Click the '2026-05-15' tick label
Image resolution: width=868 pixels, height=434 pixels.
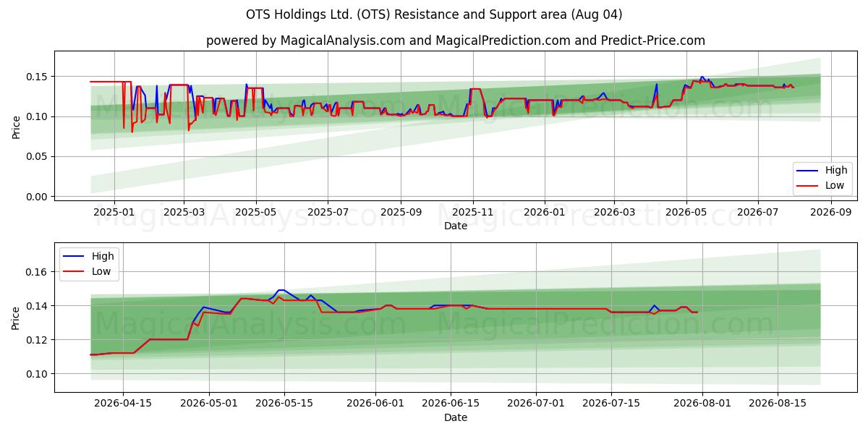pyautogui.click(x=284, y=404)
